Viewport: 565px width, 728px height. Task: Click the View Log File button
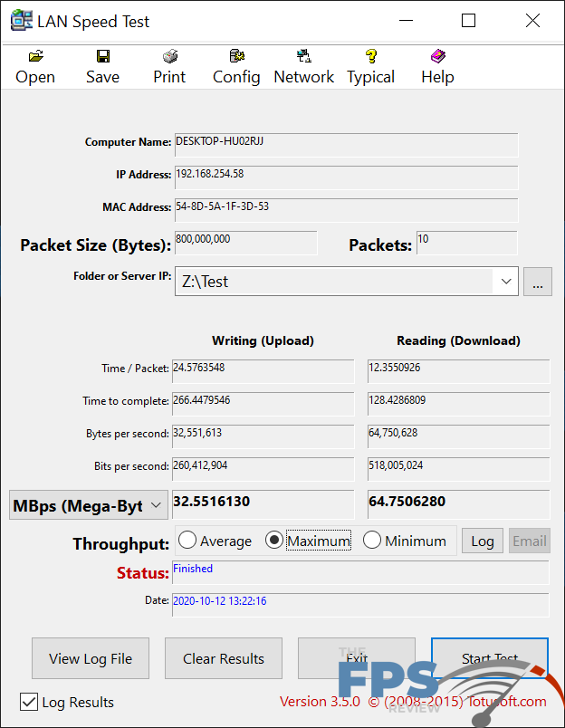[x=91, y=658]
